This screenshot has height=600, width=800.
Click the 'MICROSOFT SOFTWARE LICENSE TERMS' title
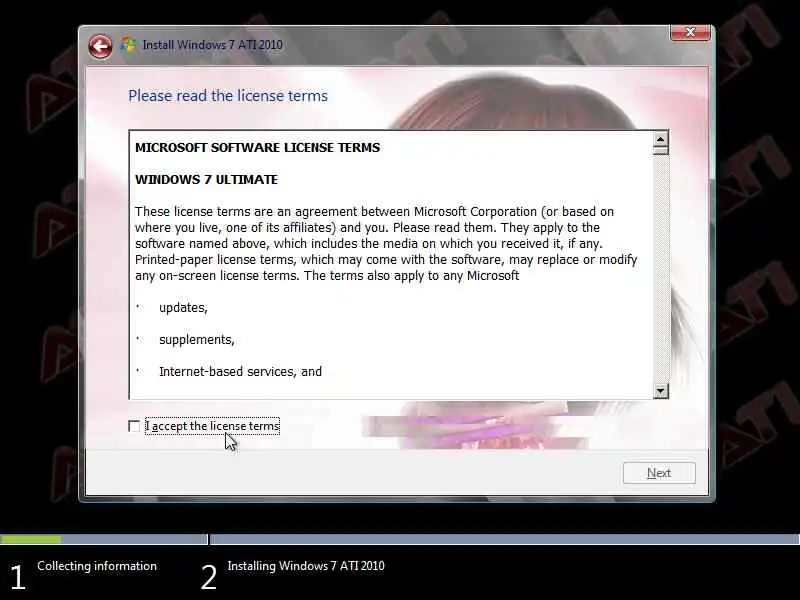[258, 147]
